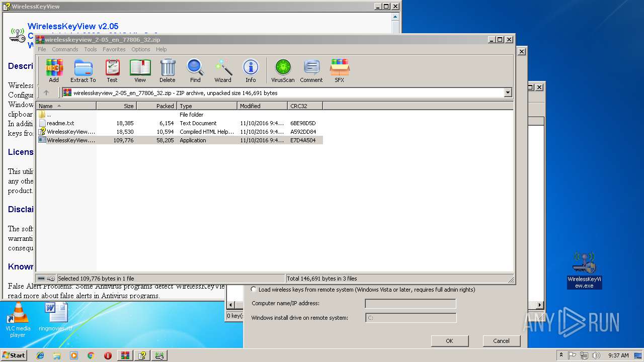Sort by Type column header
This screenshot has width=644, height=362.
click(x=207, y=106)
